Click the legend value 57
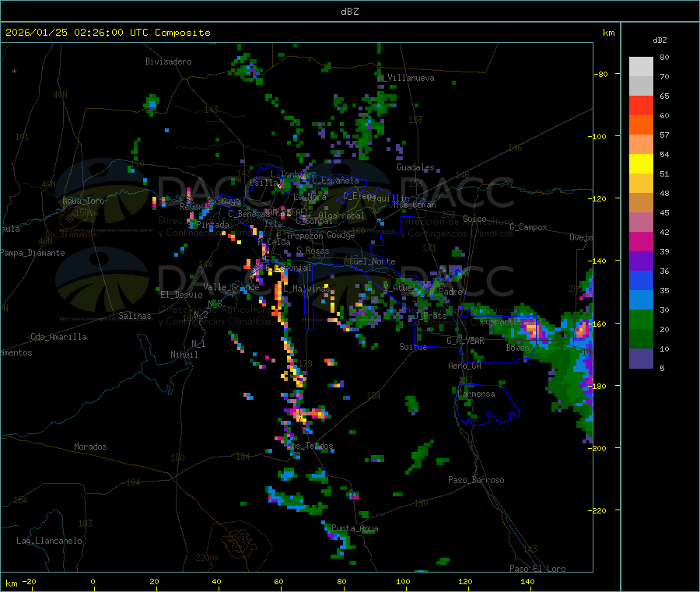 point(664,135)
